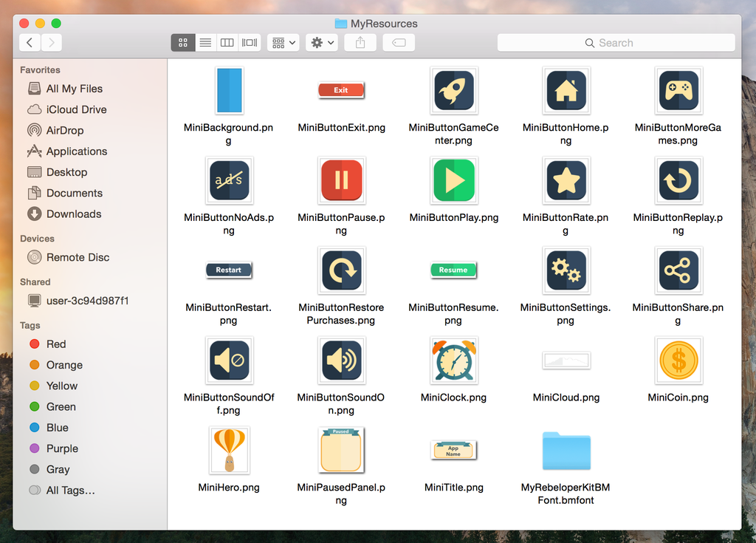756x543 pixels.
Task: Select the MiniButtonPlay.png green play icon
Action: tap(454, 180)
